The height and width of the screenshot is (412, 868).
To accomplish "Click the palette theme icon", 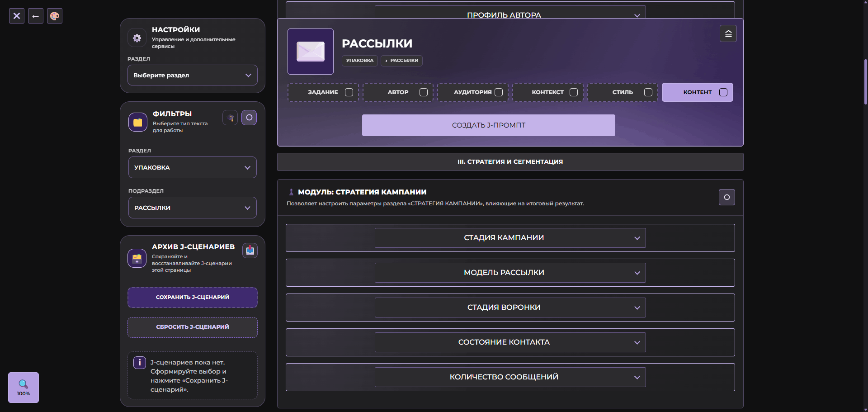I will (x=55, y=16).
